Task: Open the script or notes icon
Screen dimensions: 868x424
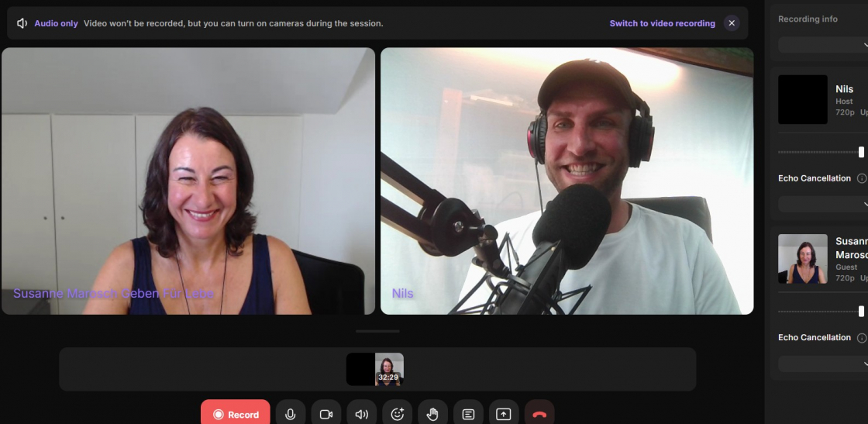Action: pyautogui.click(x=468, y=414)
